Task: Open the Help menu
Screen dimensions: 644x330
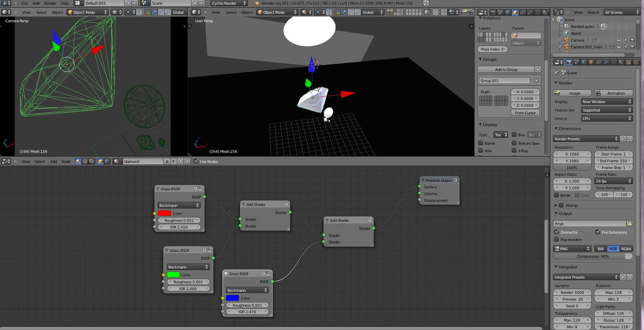Action: [x=65, y=3]
